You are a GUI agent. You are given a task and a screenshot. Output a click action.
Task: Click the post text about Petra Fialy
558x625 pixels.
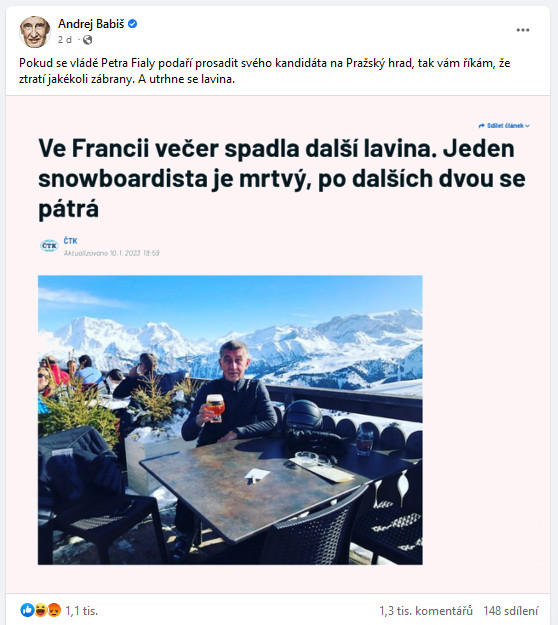click(265, 71)
